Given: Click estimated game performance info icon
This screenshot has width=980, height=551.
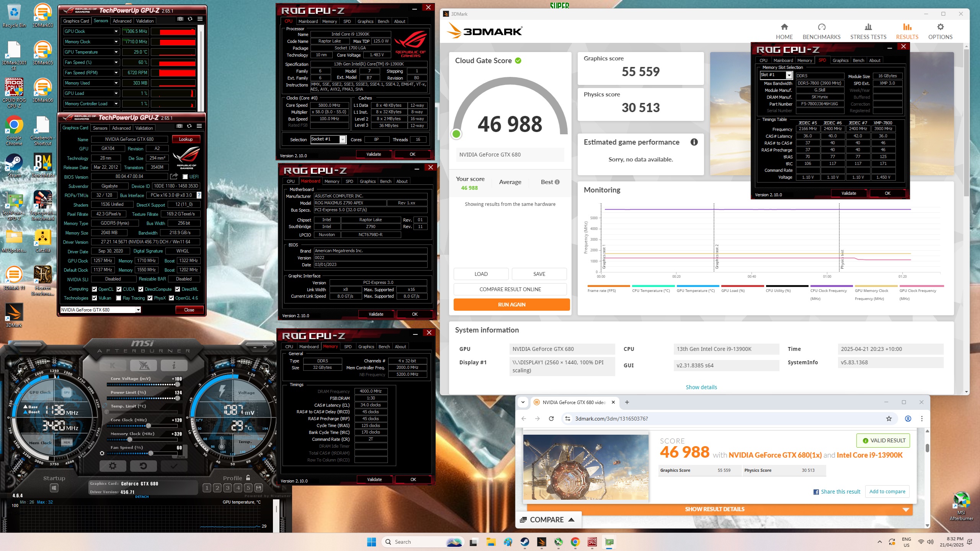Looking at the screenshot, I should click(x=694, y=142).
